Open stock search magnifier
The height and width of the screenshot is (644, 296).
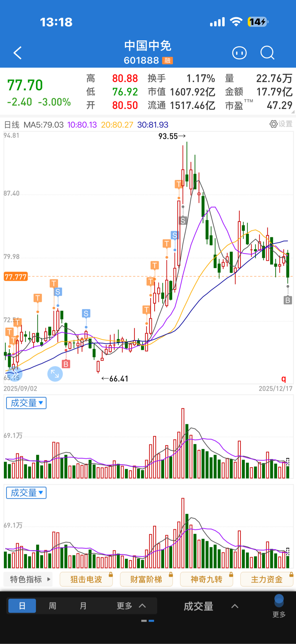[267, 53]
